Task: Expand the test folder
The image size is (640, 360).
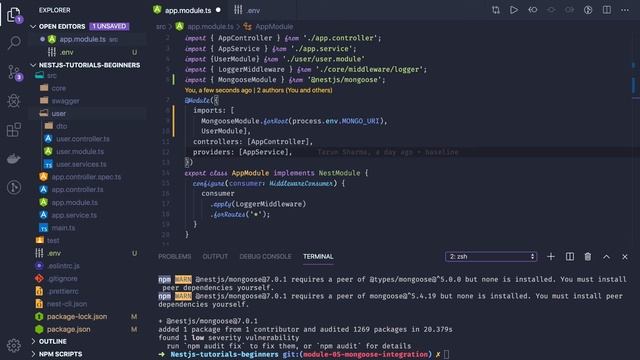Action: [x=53, y=240]
